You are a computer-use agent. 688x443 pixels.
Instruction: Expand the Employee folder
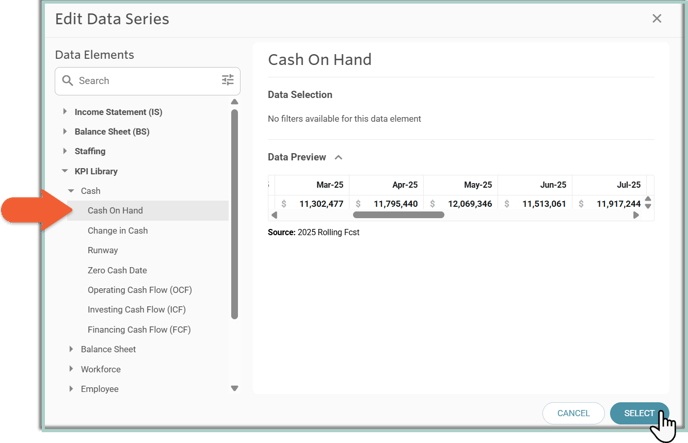(71, 389)
